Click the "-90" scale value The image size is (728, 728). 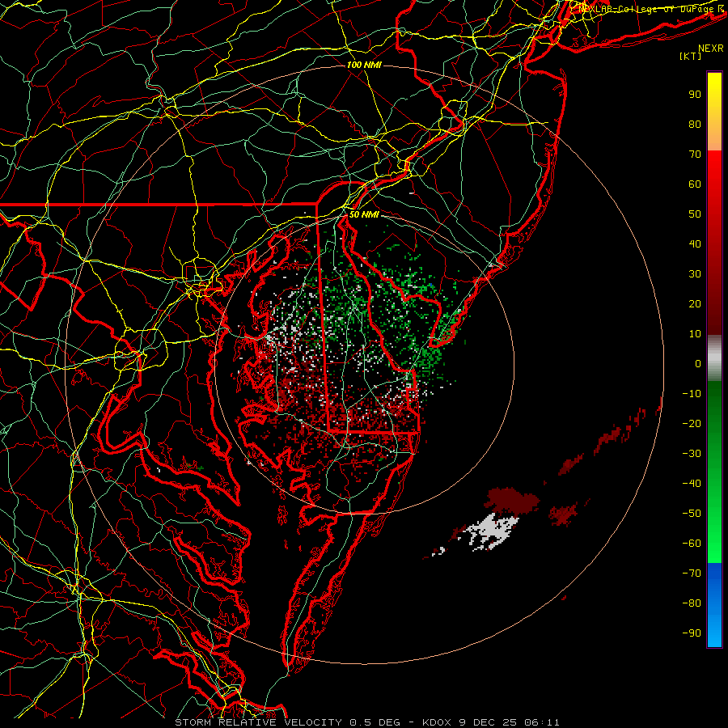point(692,633)
